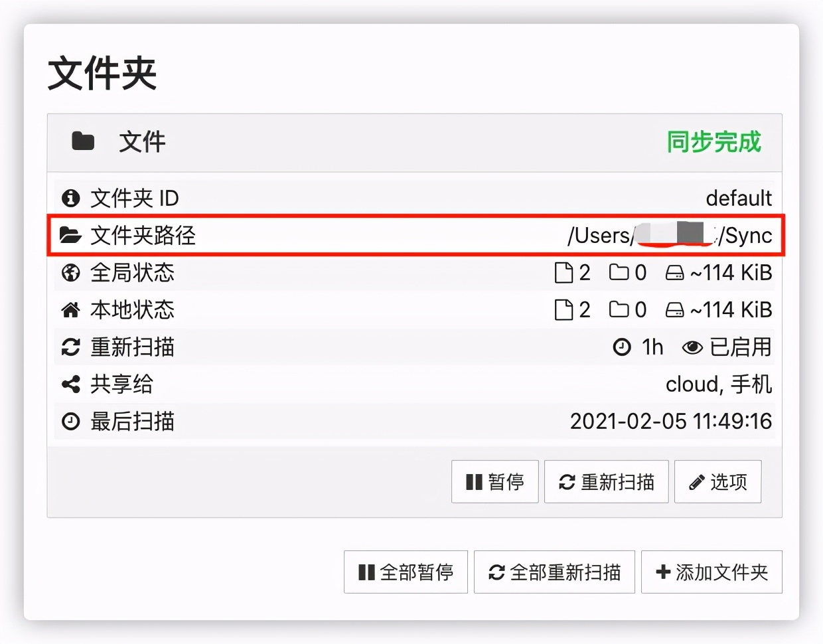Expand the 同步完成 status details
Image resolution: width=823 pixels, height=644 pixels.
pos(713,141)
